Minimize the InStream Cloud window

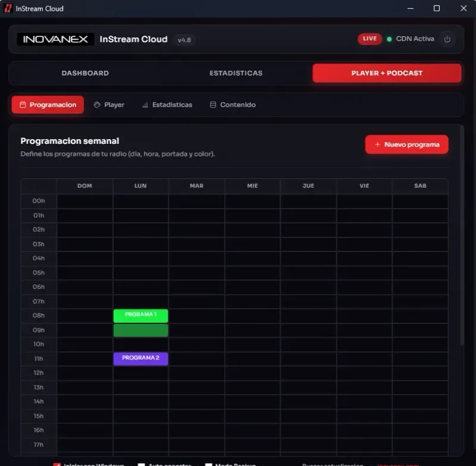coord(411,8)
